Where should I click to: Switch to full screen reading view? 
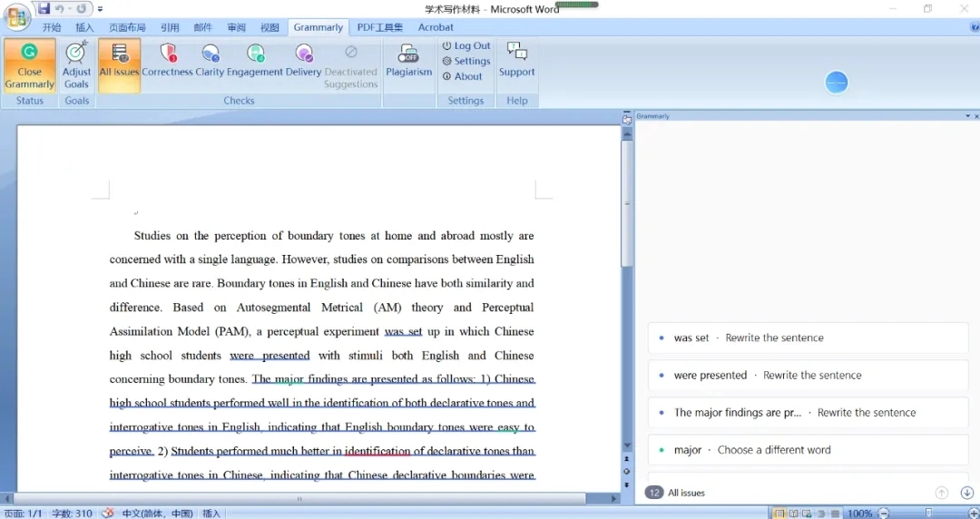794,514
